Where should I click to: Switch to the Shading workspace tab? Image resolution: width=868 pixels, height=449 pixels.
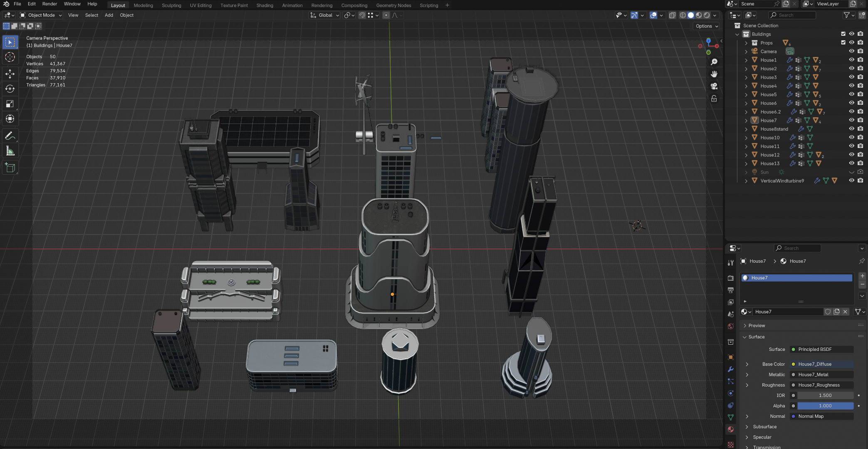click(x=265, y=5)
